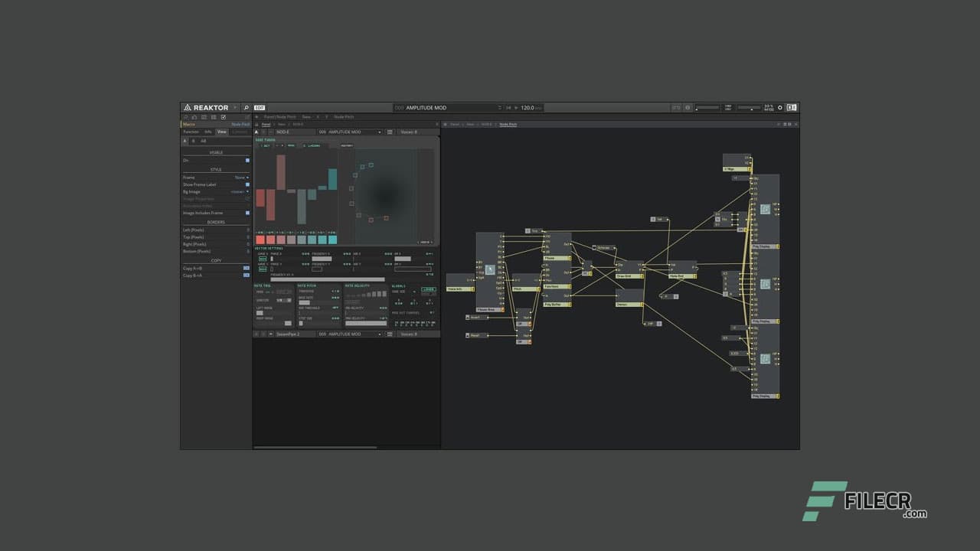The width and height of the screenshot is (980, 551).
Task: Toggle the Image Includes Frame checkbox
Action: (x=247, y=213)
